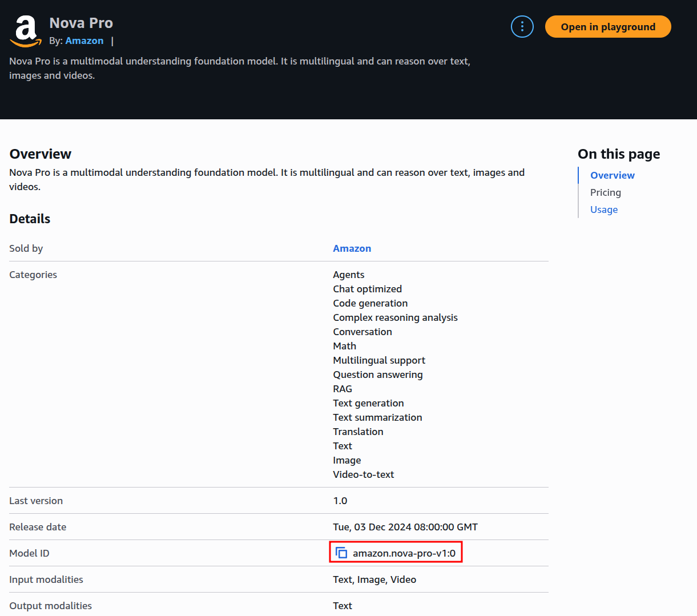
Task: Click Text summarization category
Action: (378, 417)
